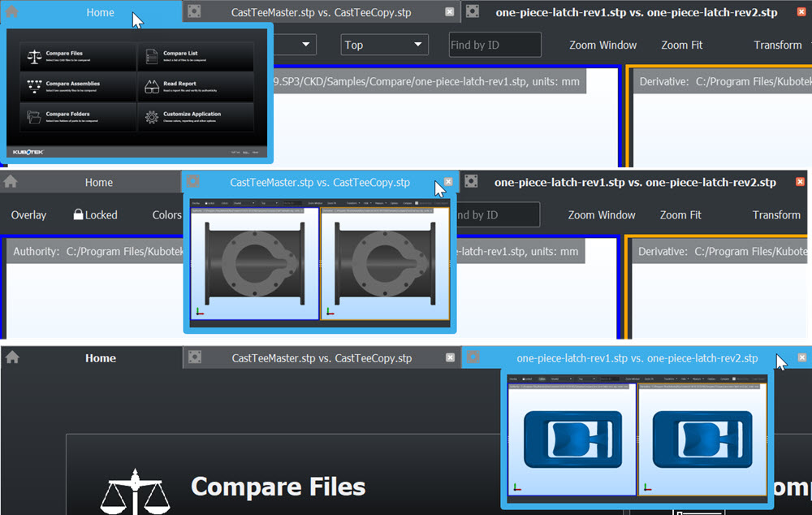Click the Compare Assemblies icon in Home preview

(x=34, y=86)
